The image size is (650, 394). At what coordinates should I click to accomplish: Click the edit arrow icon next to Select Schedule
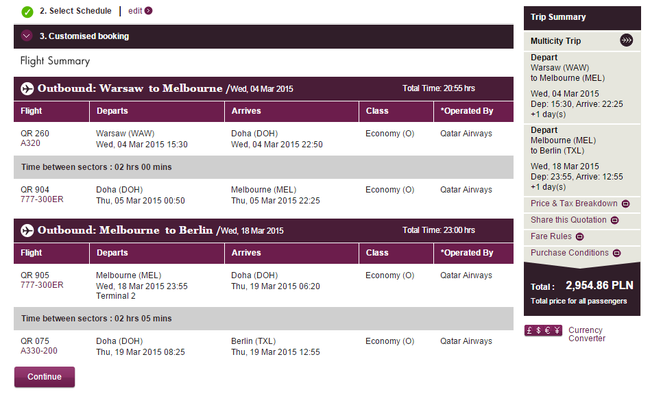click(148, 11)
